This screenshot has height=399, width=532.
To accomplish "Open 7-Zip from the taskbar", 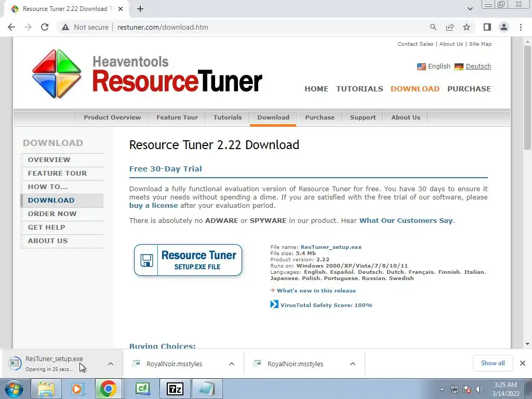I will (175, 389).
